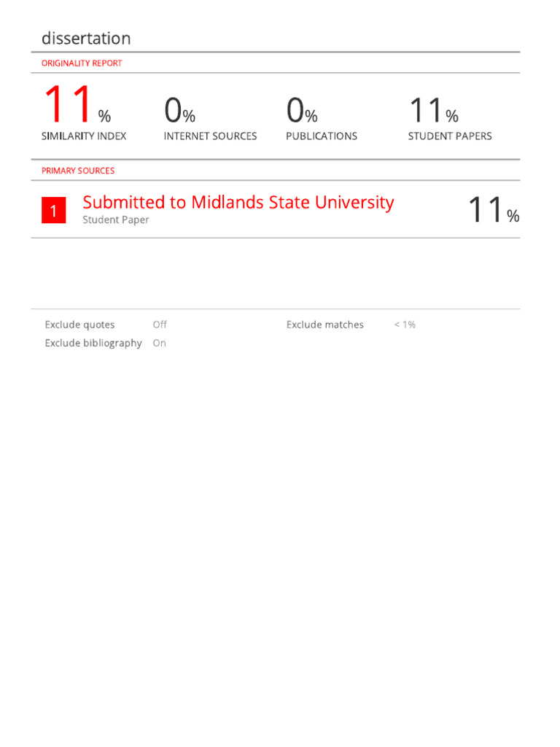Click the 11% Student Papers value
This screenshot has width=560, height=747.
433,112
